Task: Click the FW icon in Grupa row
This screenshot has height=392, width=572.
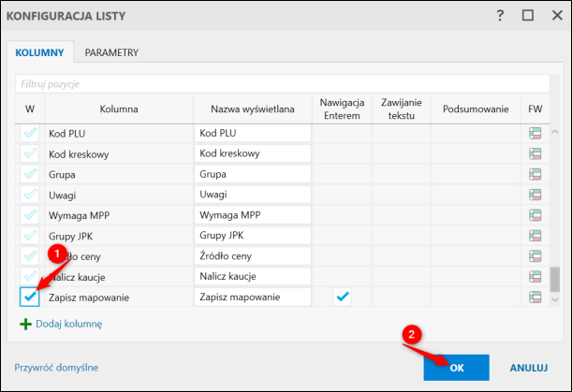Action: tap(535, 174)
